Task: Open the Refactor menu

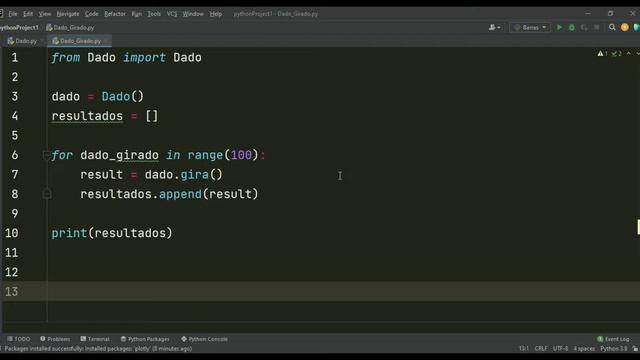Action: tap(115, 14)
